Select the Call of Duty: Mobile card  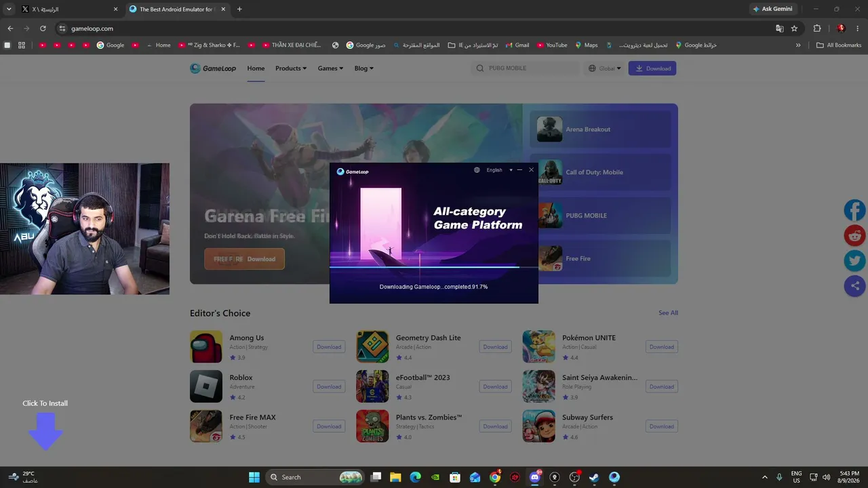pyautogui.click(x=600, y=172)
